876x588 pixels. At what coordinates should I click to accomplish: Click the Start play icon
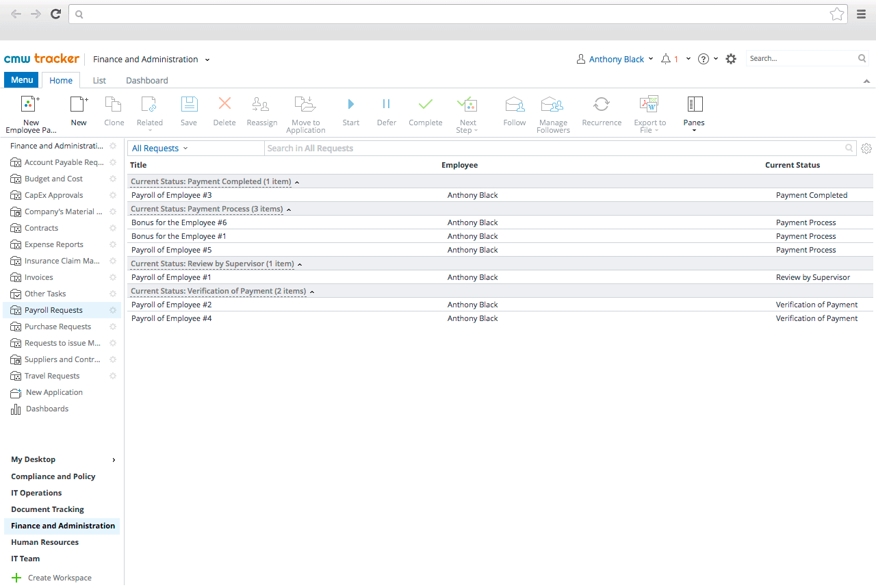pos(351,104)
